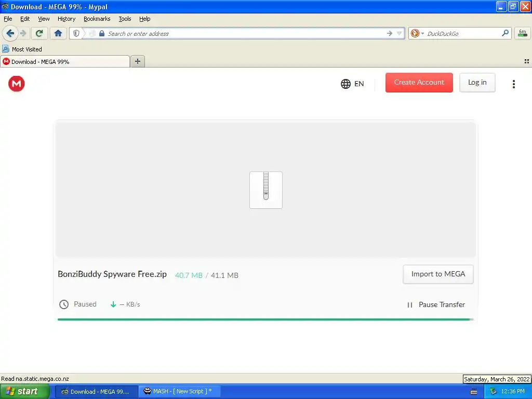This screenshot has width=532, height=399.
Task: Click the search magnifier icon
Action: click(x=505, y=33)
